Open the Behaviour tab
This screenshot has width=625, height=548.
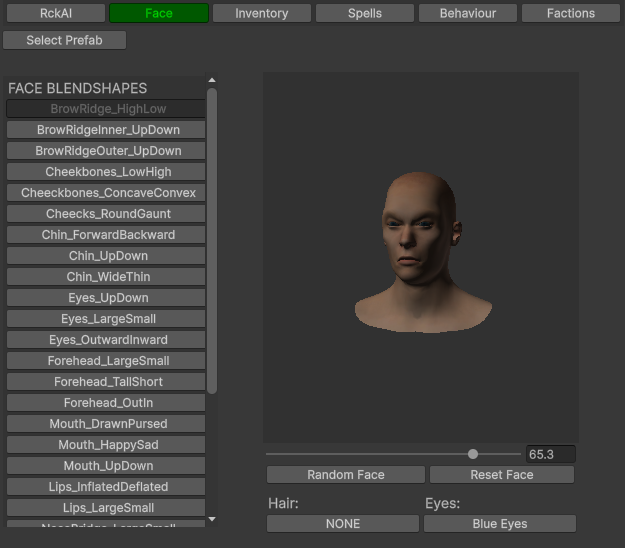point(468,13)
